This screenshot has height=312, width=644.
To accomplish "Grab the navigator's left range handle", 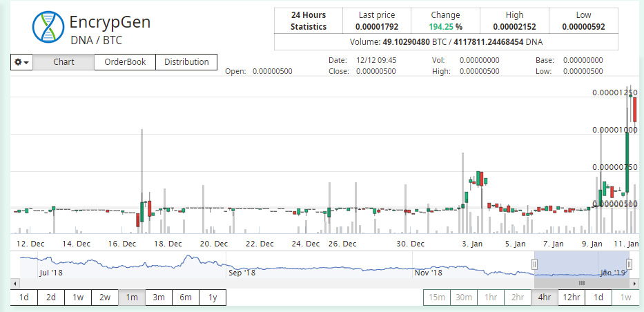I will point(534,264).
